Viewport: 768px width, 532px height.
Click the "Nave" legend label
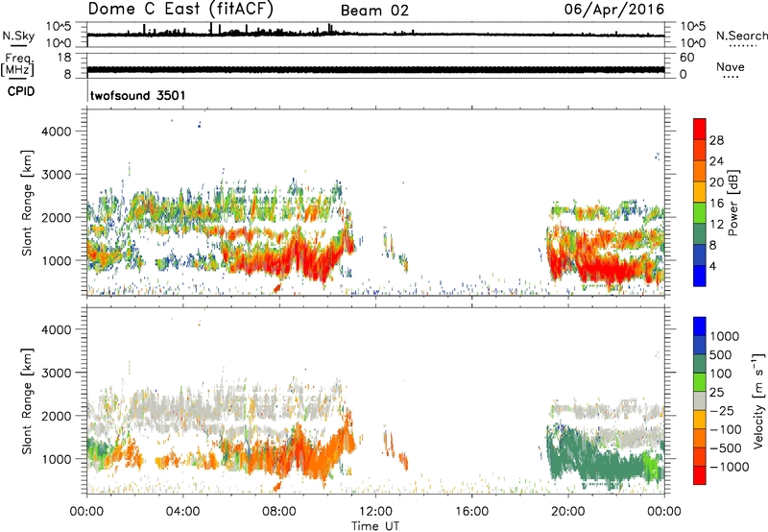pyautogui.click(x=731, y=66)
